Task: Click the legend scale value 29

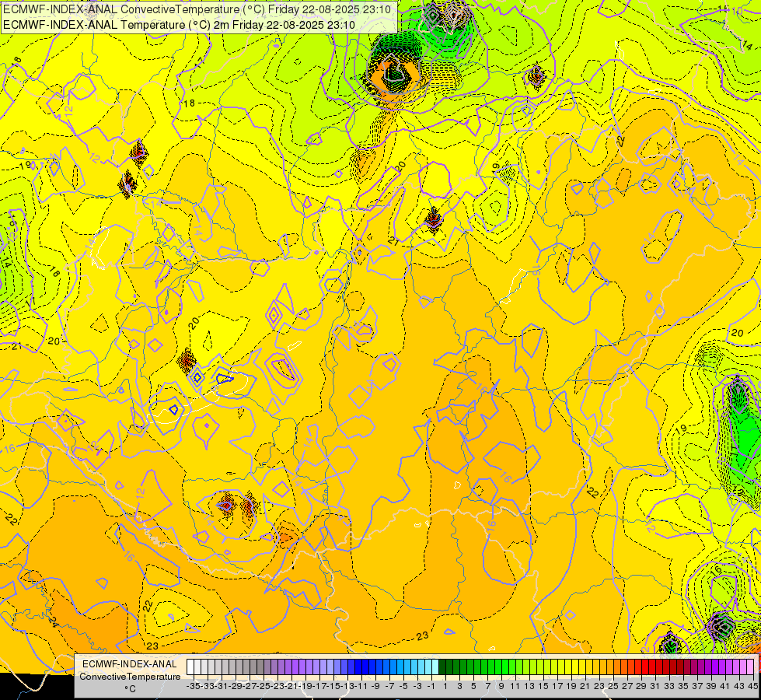Action: click(641, 687)
